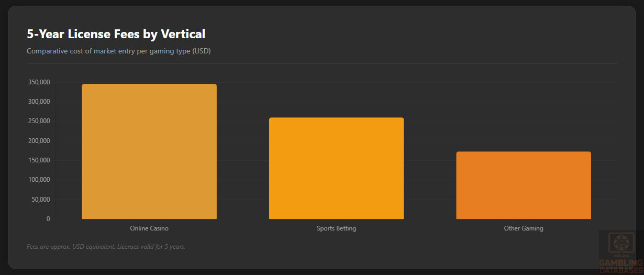The image size is (644, 275).
Task: Click the 0 y-axis tick label
Action: (48, 219)
